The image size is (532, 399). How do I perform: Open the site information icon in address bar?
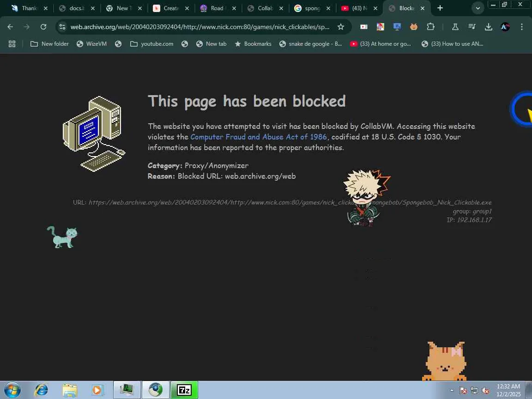point(62,27)
